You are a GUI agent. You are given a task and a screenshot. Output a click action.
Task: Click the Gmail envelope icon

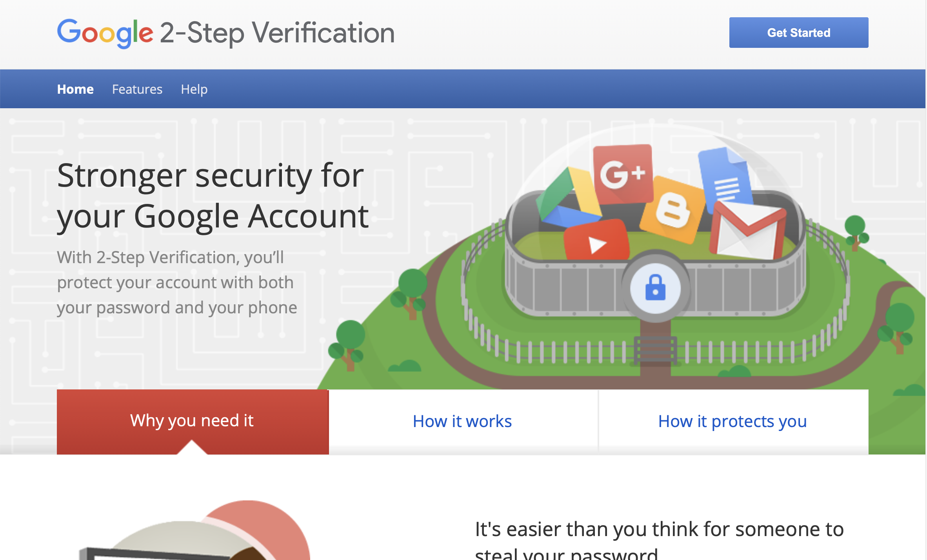(x=747, y=231)
